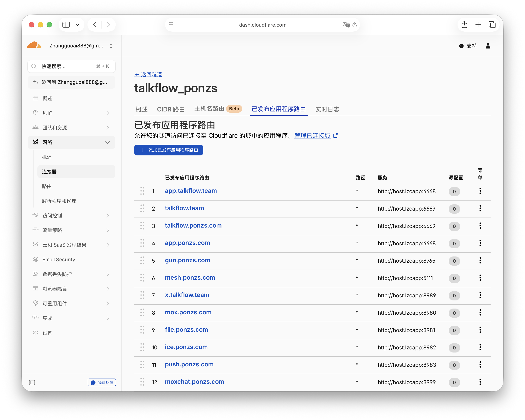This screenshot has height=420, width=525.
Task: Open three-dot menu for app.ponzs.com
Action: tap(480, 243)
